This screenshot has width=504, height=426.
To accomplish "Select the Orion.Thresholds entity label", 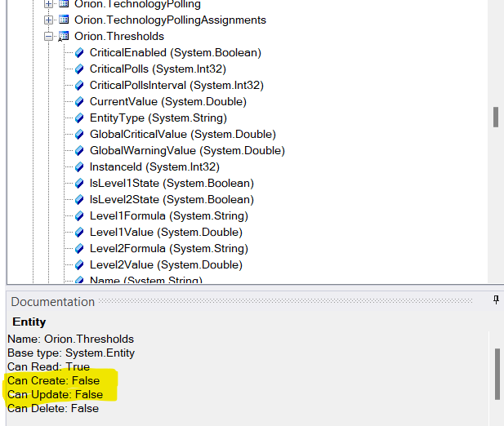I will coord(119,36).
